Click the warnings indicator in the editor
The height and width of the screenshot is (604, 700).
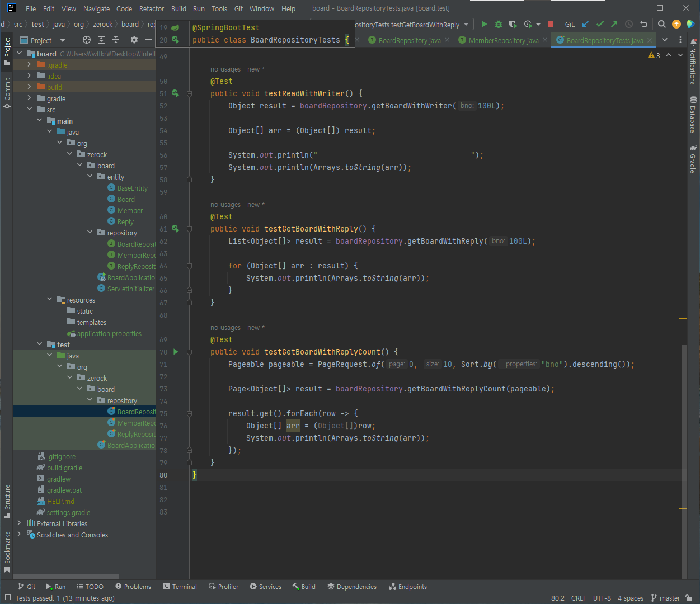pos(654,55)
